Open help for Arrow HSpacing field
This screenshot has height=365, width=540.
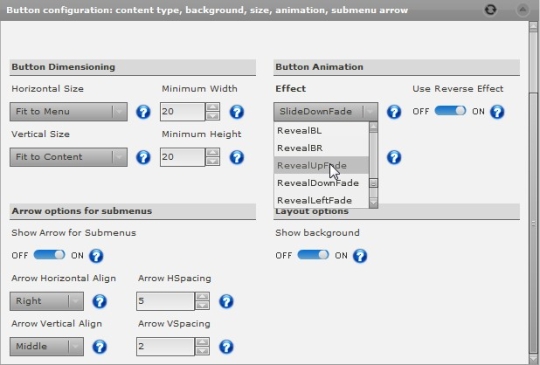[226, 301]
